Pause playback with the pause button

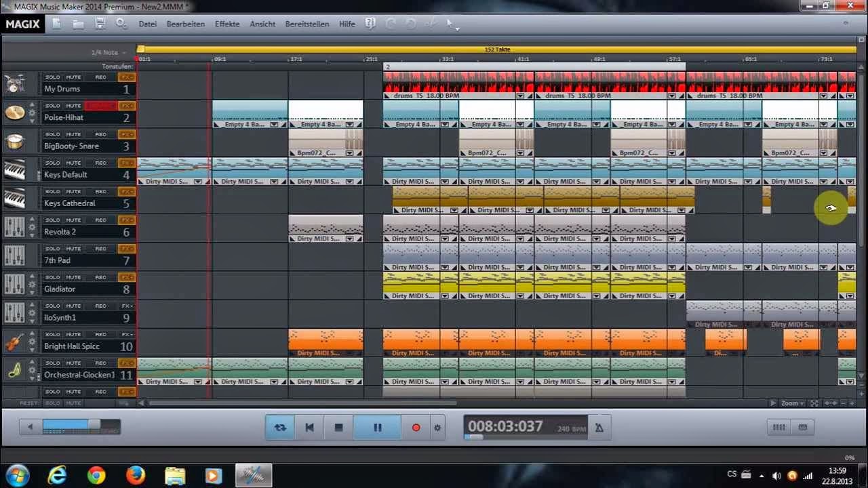(377, 428)
